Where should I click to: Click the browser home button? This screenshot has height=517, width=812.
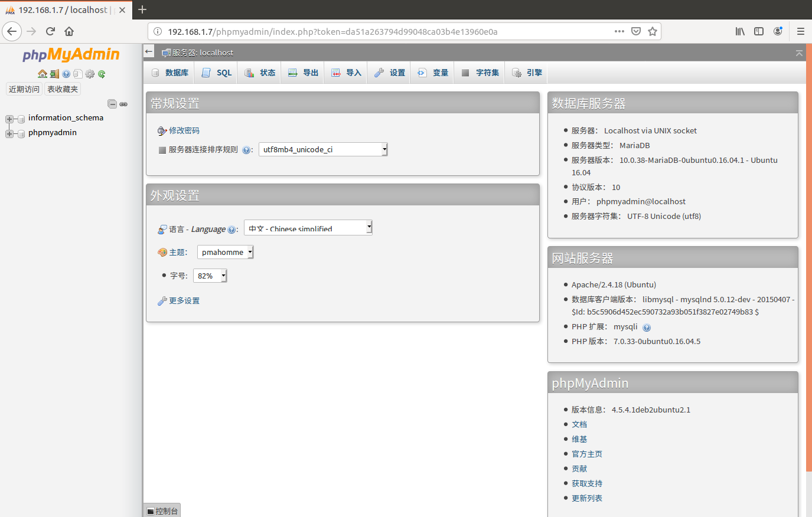coord(69,31)
